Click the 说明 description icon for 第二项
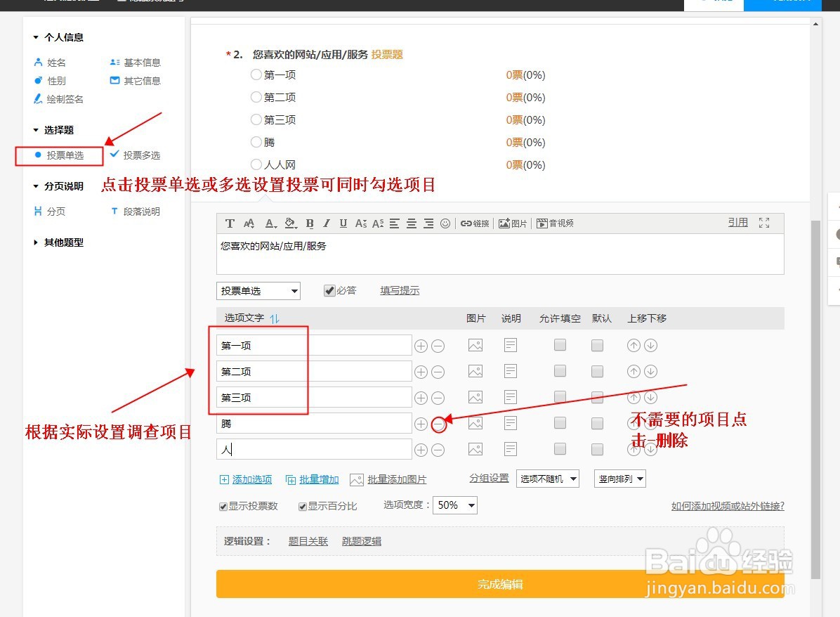840x617 pixels. tap(510, 371)
